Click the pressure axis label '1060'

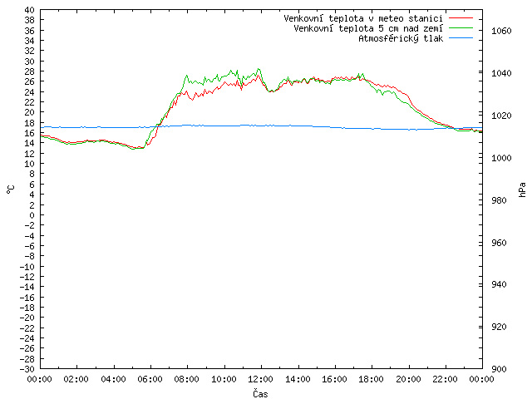click(x=501, y=32)
